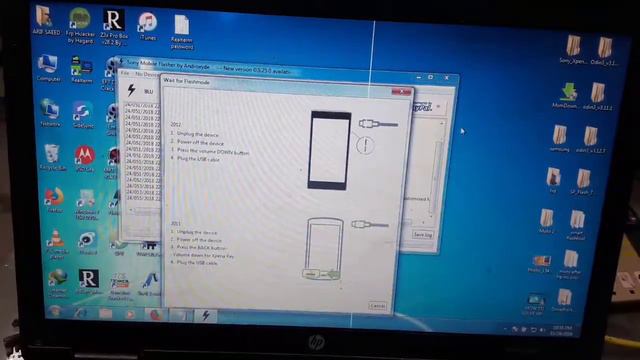Image resolution: width=640 pixels, height=360 pixels.
Task: Click the 2012 Xperia phone illustration
Action: (329, 150)
